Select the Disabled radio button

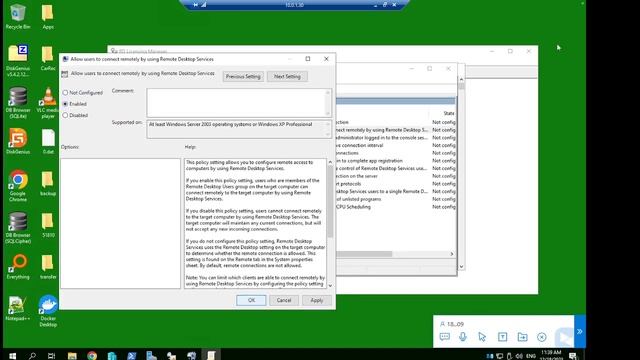coord(65,116)
